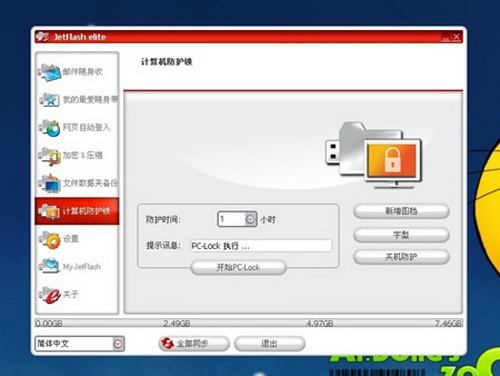
Task: Click the 2.49GB capacity marker
Action: pyautogui.click(x=177, y=323)
